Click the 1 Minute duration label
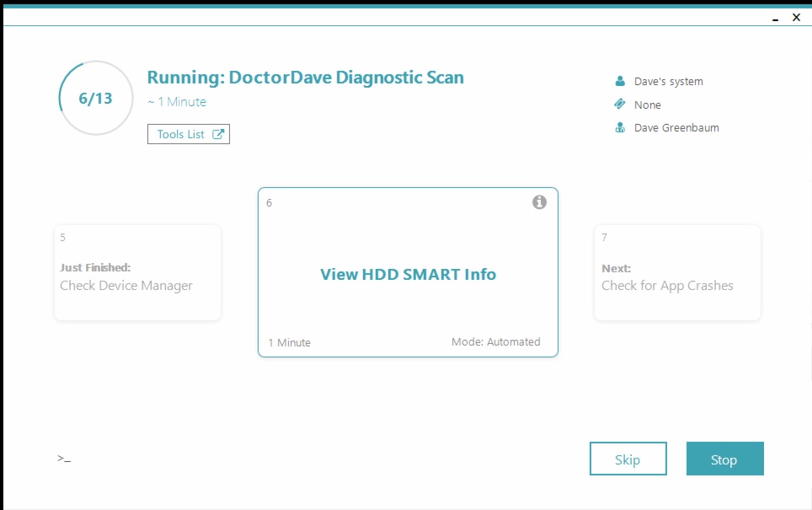812x510 pixels. coord(288,342)
